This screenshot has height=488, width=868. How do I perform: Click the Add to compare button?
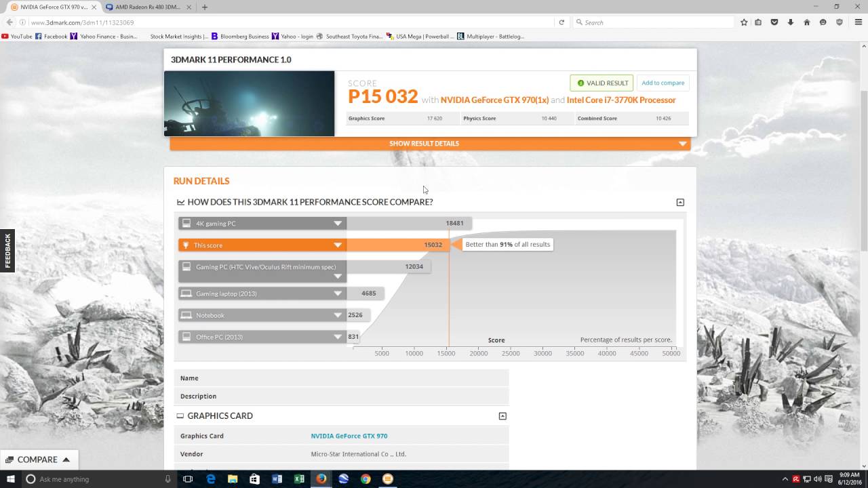pos(663,83)
